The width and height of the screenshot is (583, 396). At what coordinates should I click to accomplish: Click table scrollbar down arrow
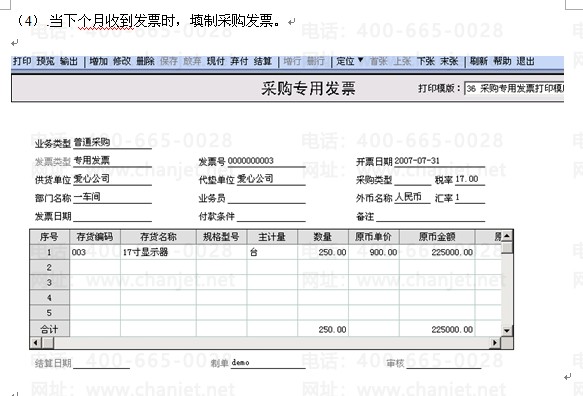(507, 330)
